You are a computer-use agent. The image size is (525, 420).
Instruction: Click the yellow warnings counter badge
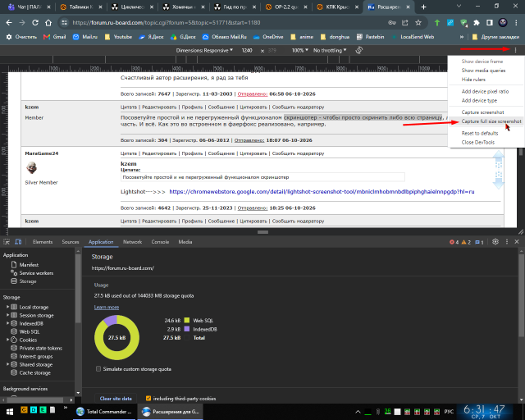pyautogui.click(x=466, y=242)
